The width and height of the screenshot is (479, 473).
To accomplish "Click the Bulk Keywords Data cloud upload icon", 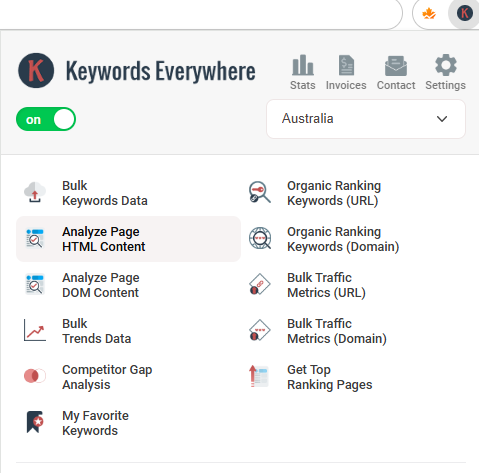I will coord(35,192).
